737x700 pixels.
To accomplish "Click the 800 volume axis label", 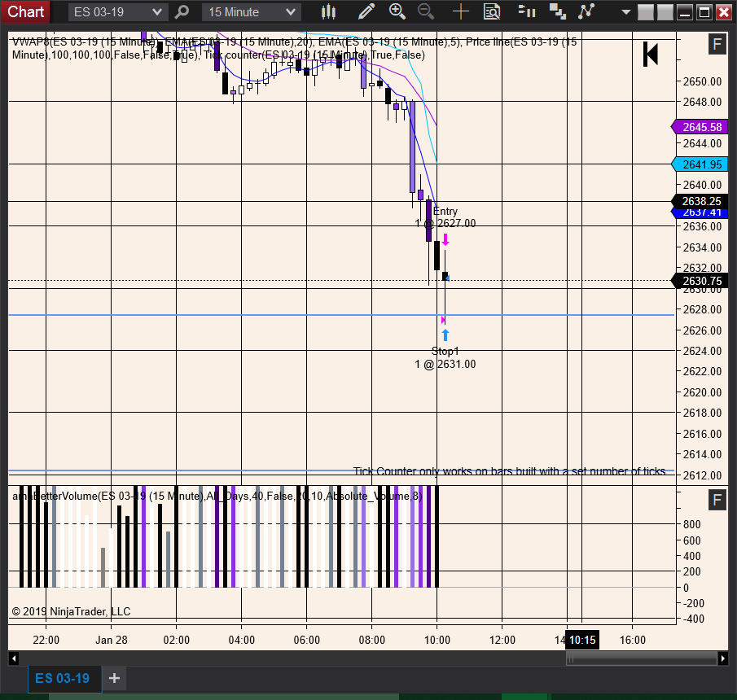I will click(x=692, y=524).
